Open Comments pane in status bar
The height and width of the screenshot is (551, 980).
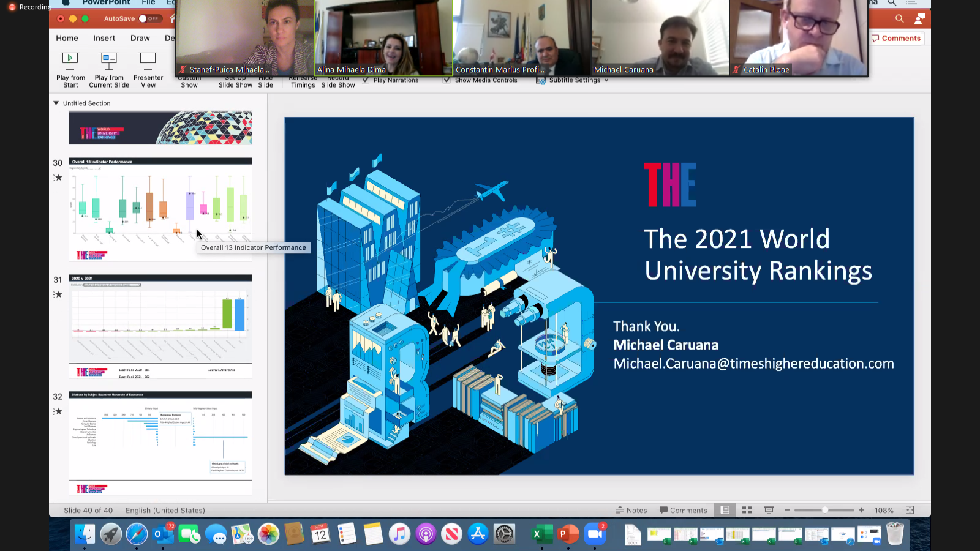(x=683, y=510)
